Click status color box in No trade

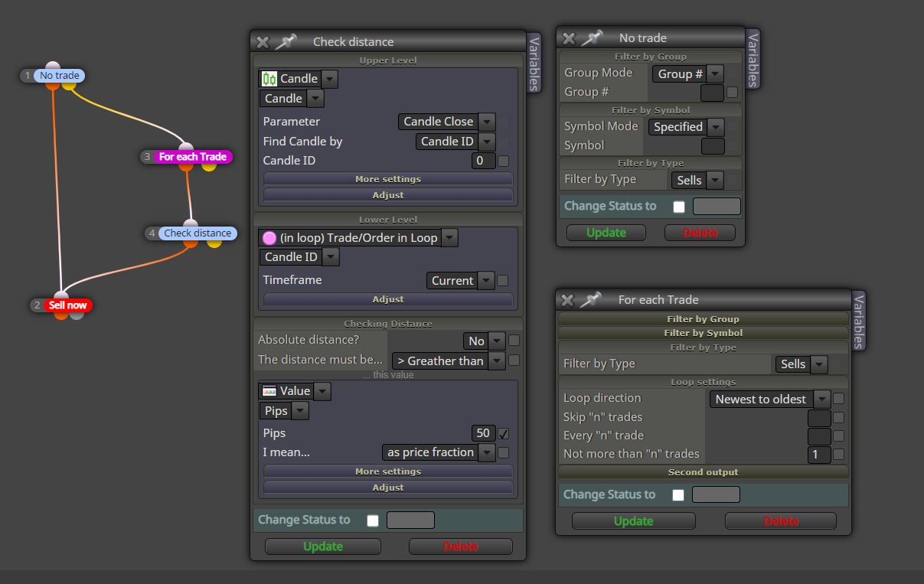coord(717,206)
